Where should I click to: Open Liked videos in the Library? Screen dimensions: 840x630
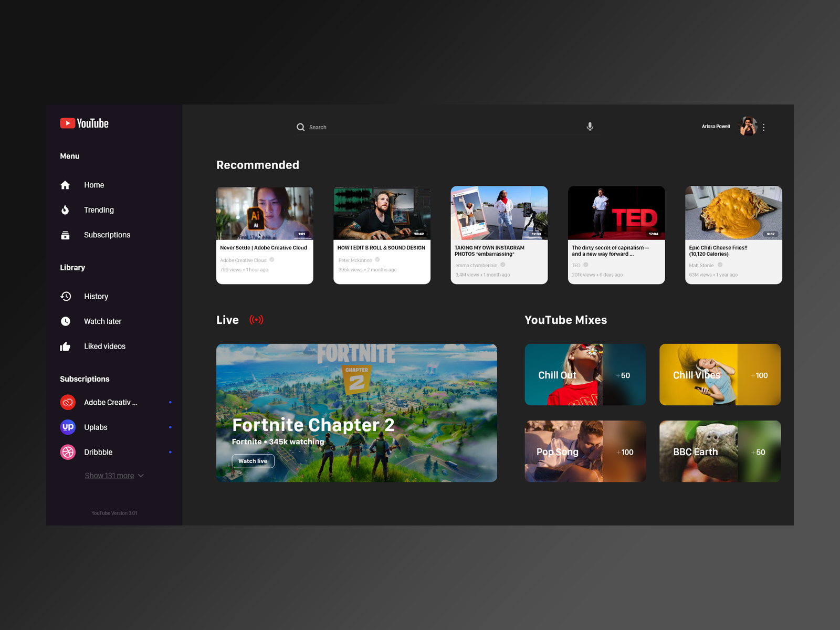click(x=105, y=346)
